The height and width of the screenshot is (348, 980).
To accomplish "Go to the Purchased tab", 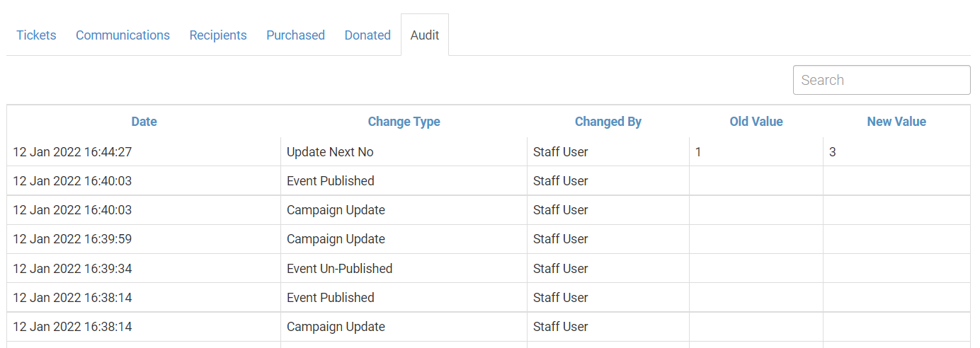I will point(295,35).
